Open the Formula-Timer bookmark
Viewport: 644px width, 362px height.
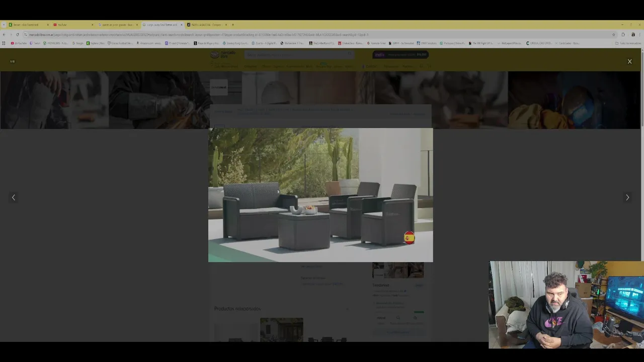click(x=377, y=43)
